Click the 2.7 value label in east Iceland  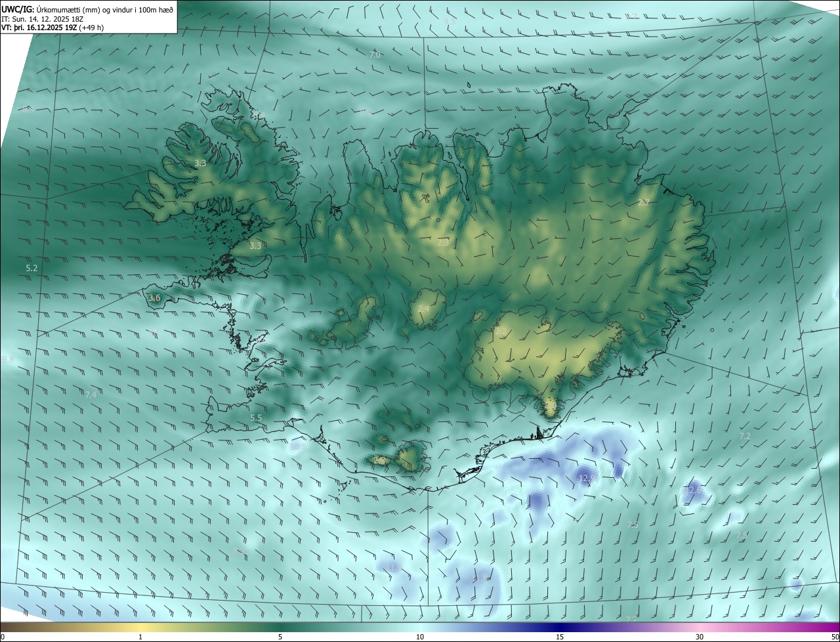(x=643, y=203)
